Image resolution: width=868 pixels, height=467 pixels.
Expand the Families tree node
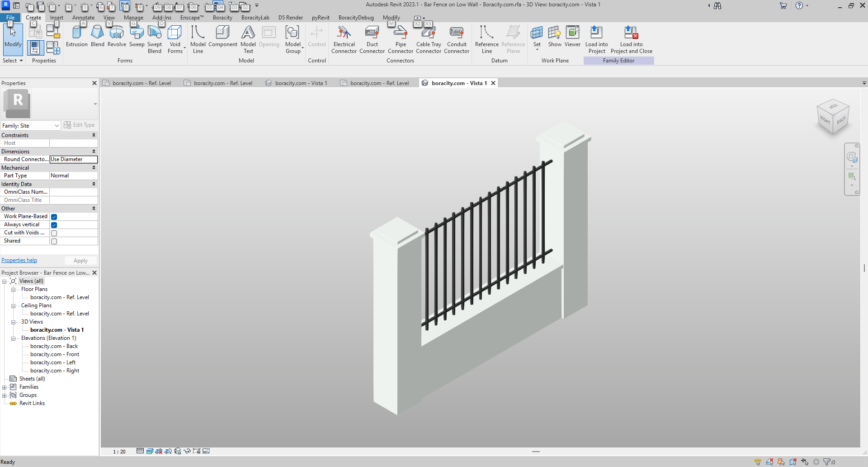point(5,387)
